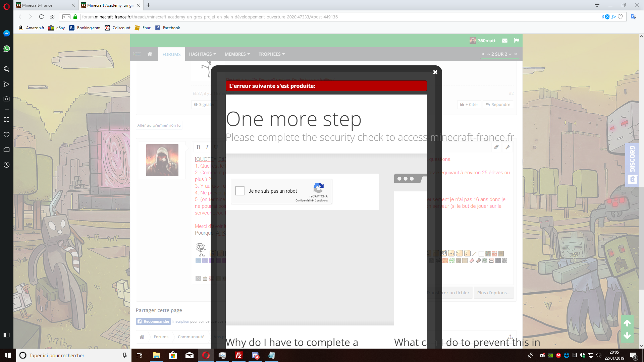Open Bookmarks heart in the Opera sidebar

tap(6, 134)
